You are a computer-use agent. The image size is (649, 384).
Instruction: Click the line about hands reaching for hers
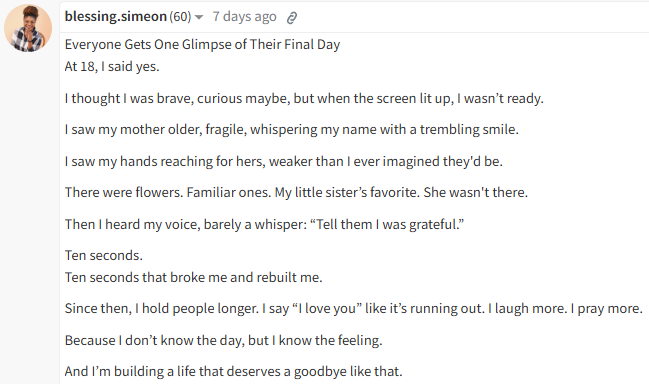[284, 161]
